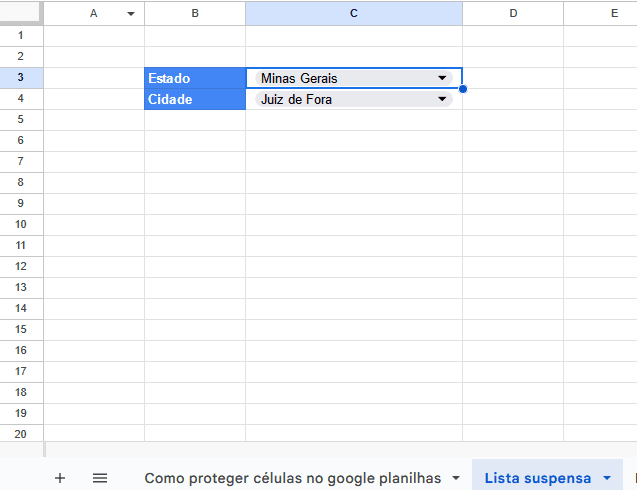Open the Como proteger células tab menu arrow
637x490 pixels.
click(x=455, y=478)
